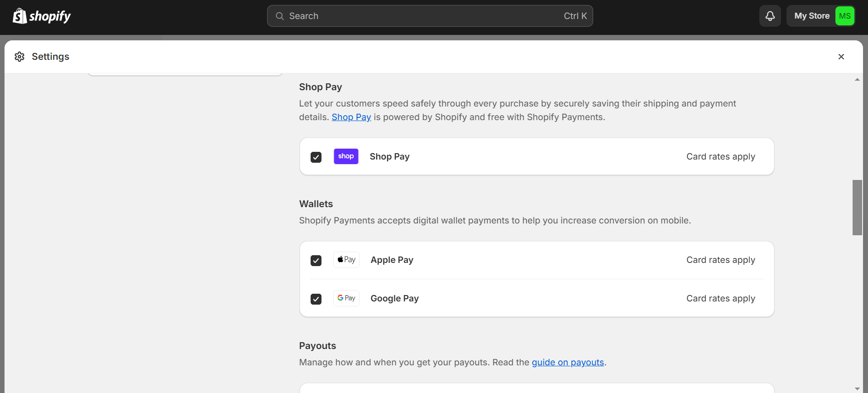Screen dimensions: 868x393
Task: Toggle the Google Pay checkbox
Action: coord(316,299)
